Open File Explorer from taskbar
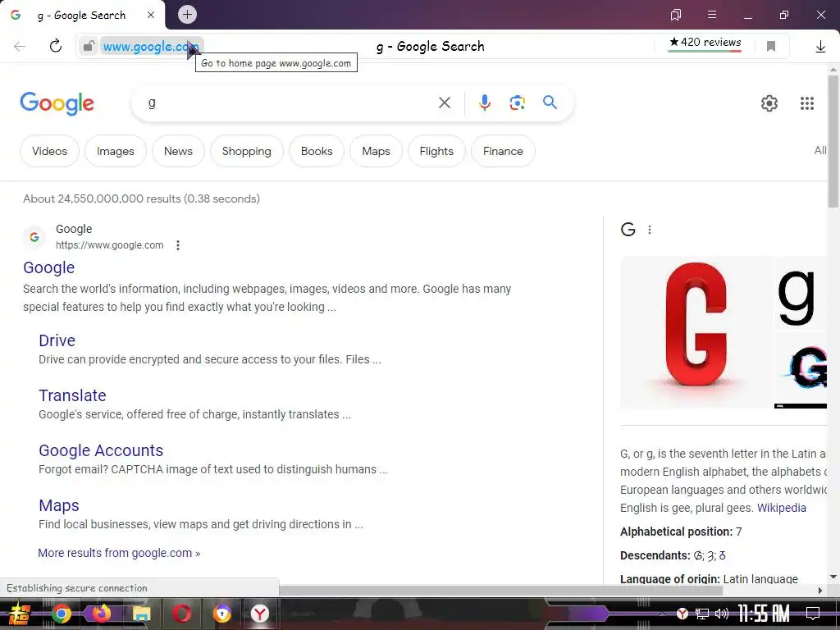 click(141, 614)
